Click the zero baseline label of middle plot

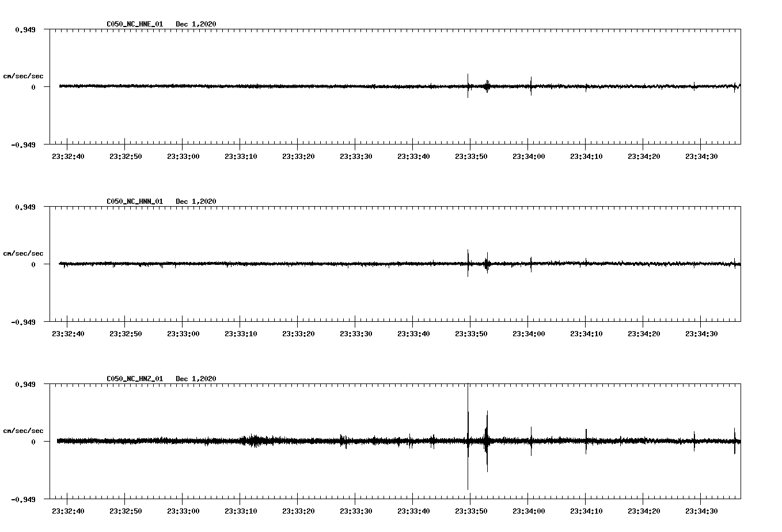pyautogui.click(x=33, y=264)
